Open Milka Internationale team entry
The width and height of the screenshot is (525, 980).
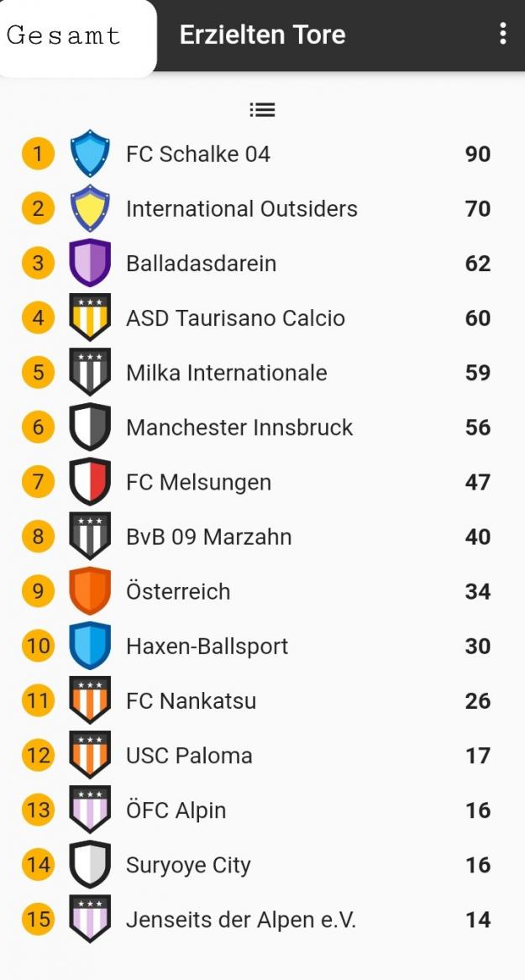[x=226, y=373]
